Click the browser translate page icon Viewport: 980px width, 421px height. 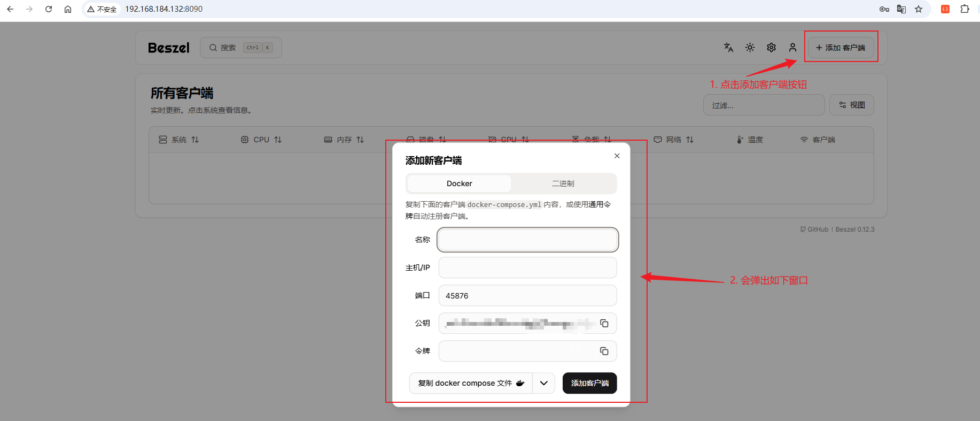(901, 9)
